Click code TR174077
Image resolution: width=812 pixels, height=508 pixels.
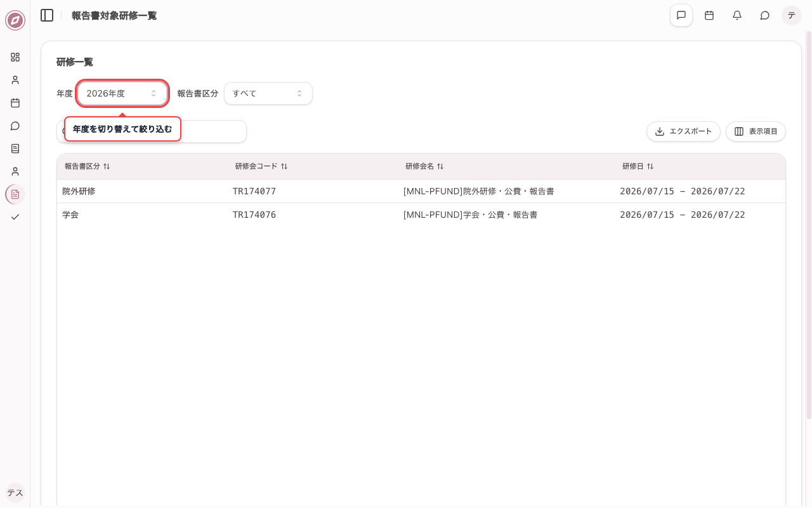click(254, 191)
